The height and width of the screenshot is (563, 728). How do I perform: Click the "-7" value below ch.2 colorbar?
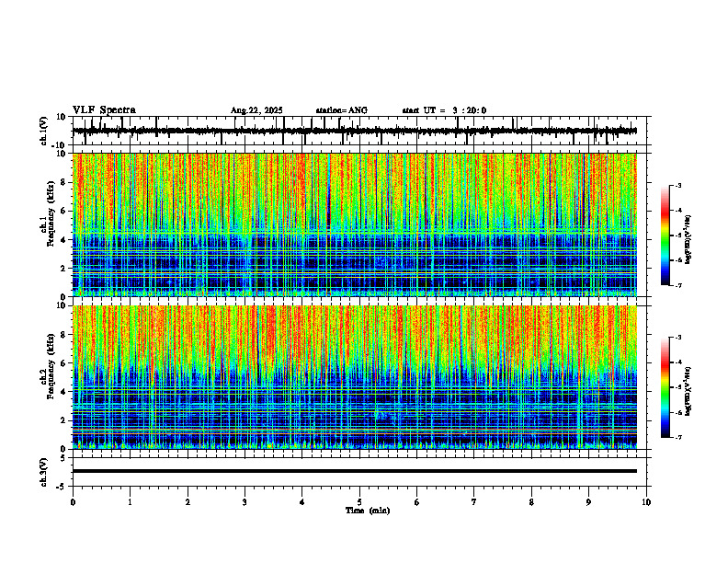point(678,437)
